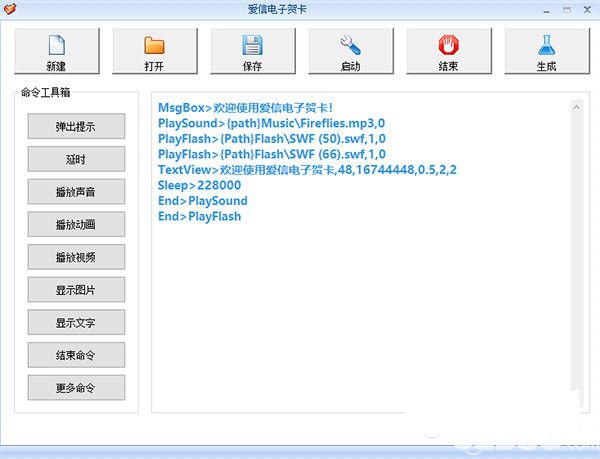The width and height of the screenshot is (600, 459).
Task: Select the Sleep>228000 line
Action: click(x=199, y=185)
